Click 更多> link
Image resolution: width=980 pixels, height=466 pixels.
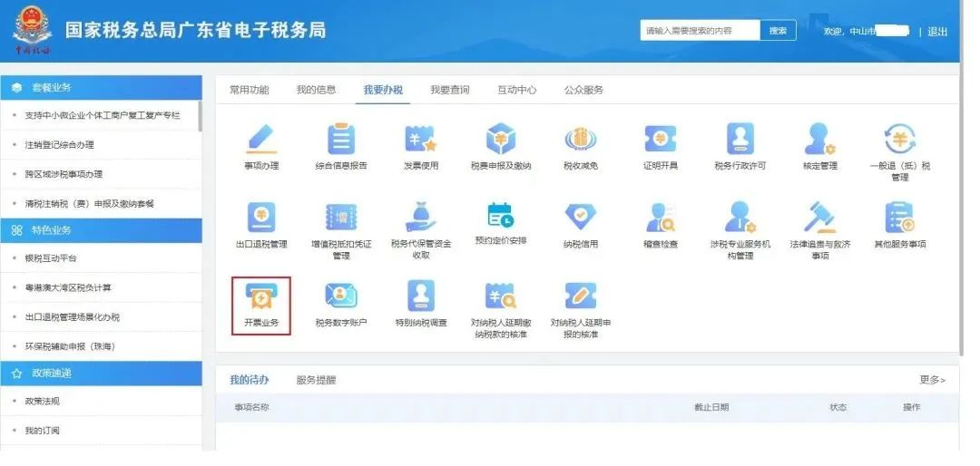(x=933, y=380)
